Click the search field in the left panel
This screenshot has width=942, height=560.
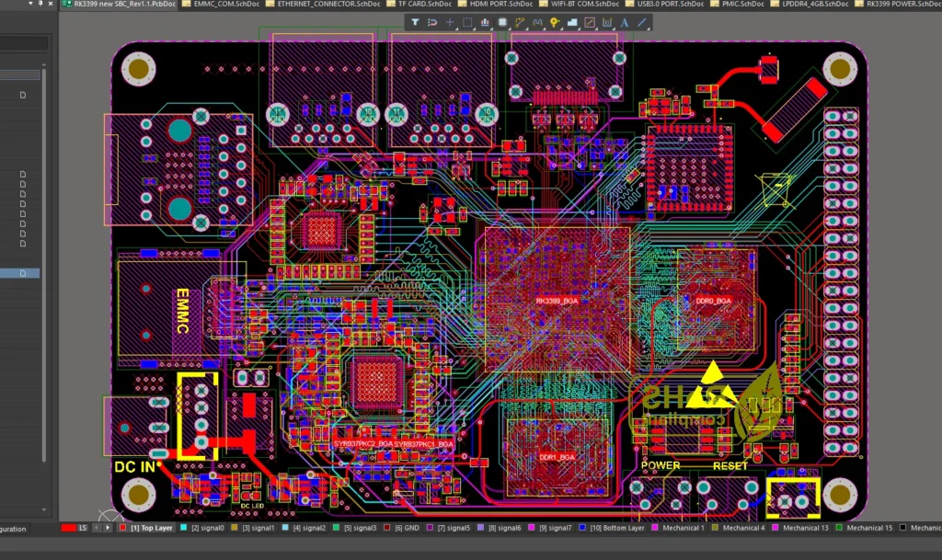tap(25, 43)
